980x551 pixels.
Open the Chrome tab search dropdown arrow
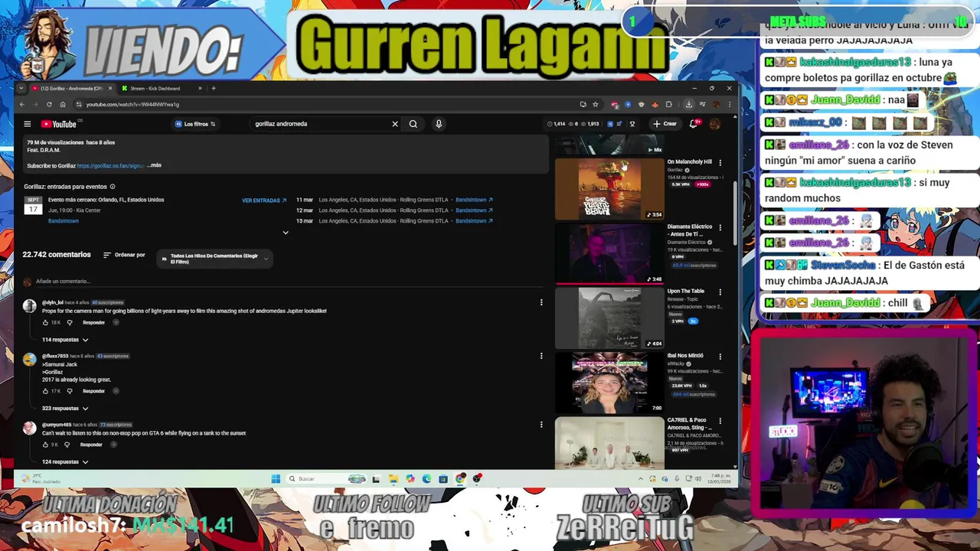[x=22, y=89]
